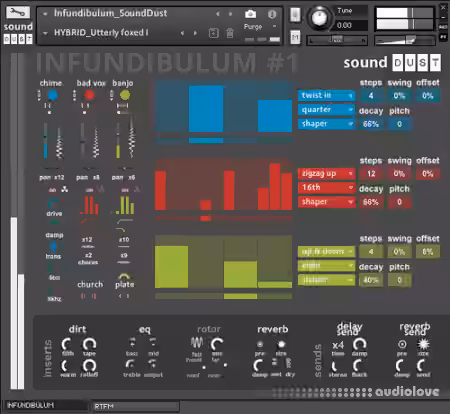This screenshot has height=414, width=450.
Task: Adjust the chime blue volume slider
Action: click(45, 141)
